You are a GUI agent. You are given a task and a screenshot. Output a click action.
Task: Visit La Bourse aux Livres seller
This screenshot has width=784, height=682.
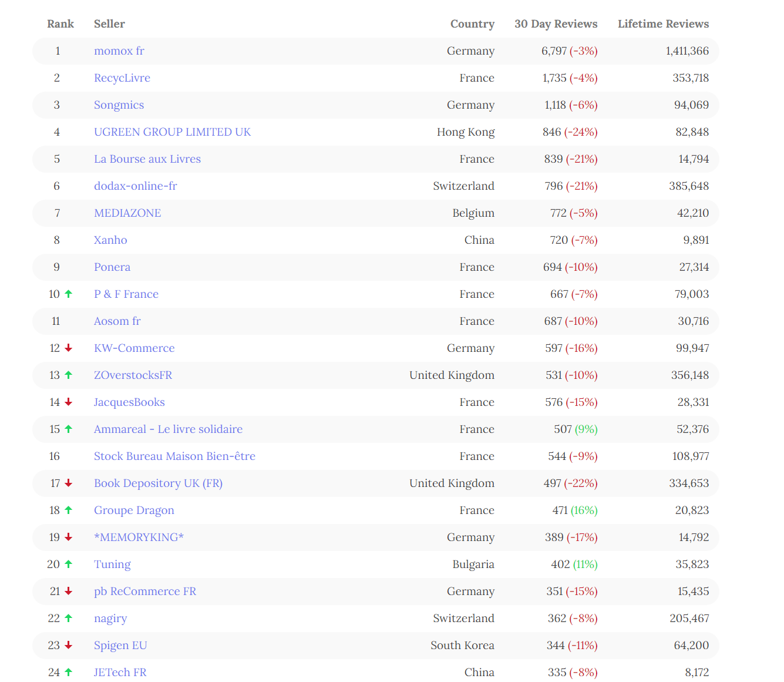pyautogui.click(x=147, y=159)
